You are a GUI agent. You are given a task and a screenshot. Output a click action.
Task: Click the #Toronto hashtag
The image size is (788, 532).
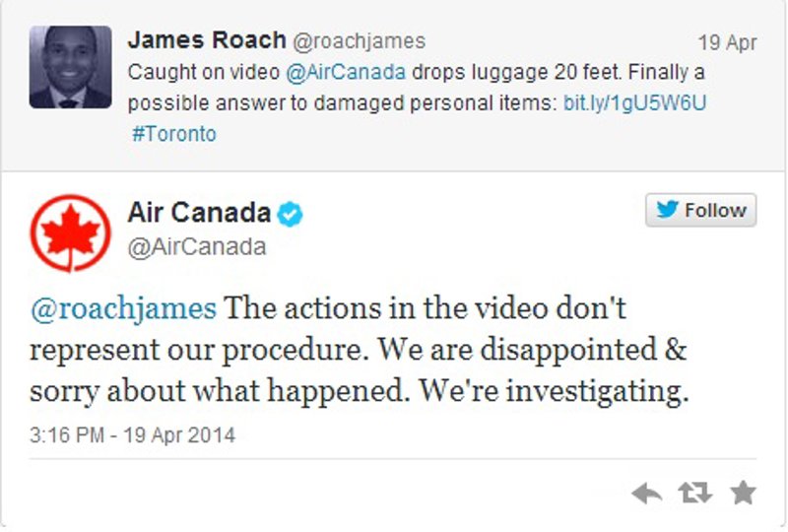pyautogui.click(x=173, y=133)
